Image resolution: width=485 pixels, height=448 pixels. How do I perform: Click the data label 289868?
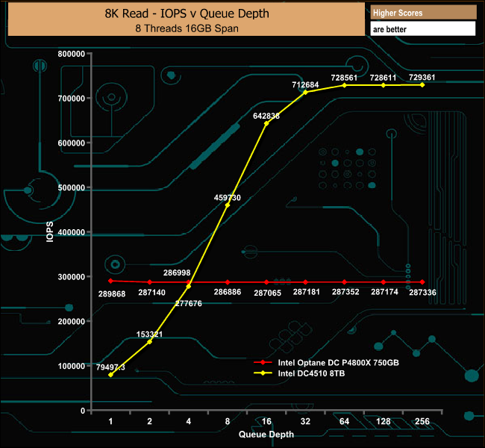click(112, 294)
